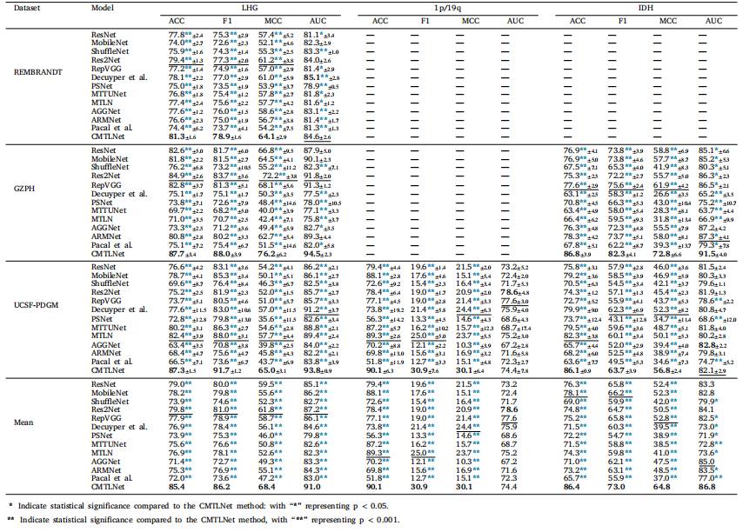Select UCSF-PDGM CMTLNet IDH ACC value 86.1
756x532 pixels.
[578, 370]
